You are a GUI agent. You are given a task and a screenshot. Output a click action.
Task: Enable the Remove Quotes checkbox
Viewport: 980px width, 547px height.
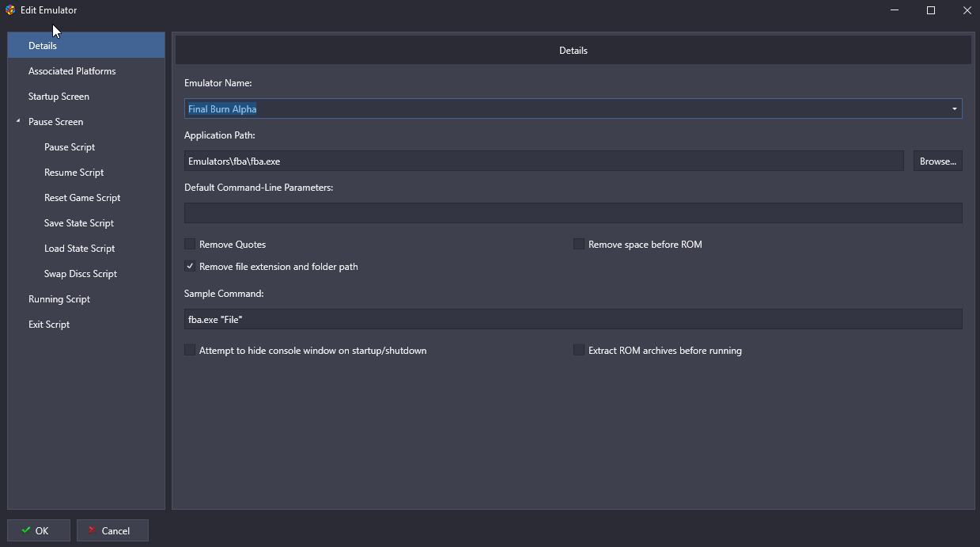[x=190, y=245]
